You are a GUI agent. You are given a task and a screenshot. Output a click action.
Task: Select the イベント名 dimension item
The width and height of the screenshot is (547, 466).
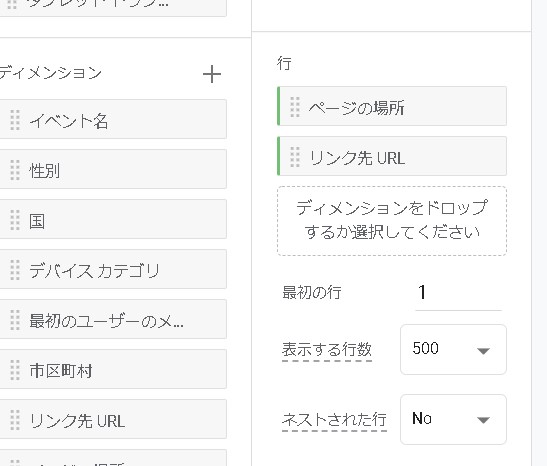tap(113, 119)
